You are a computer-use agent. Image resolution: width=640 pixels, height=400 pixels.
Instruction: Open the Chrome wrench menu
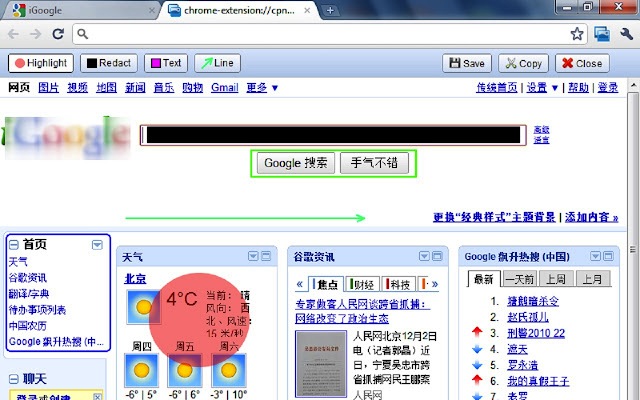point(626,34)
